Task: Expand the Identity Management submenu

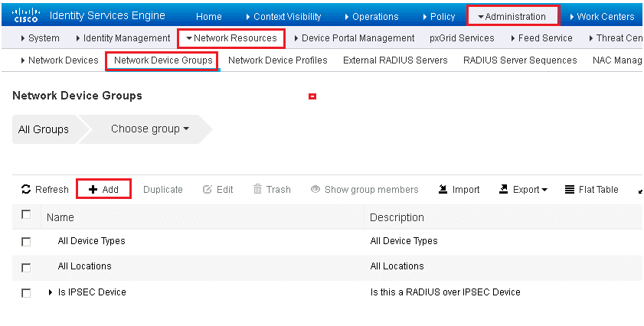Action: pyautogui.click(x=123, y=38)
